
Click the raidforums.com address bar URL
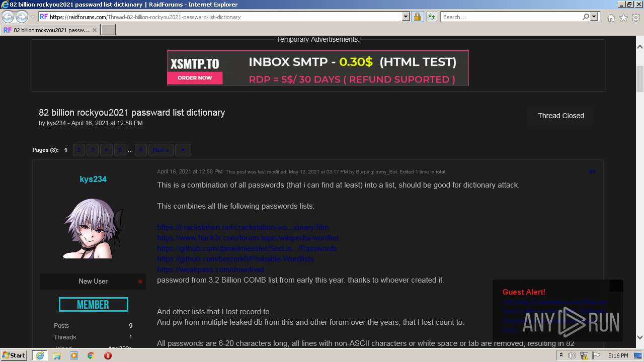tap(145, 17)
